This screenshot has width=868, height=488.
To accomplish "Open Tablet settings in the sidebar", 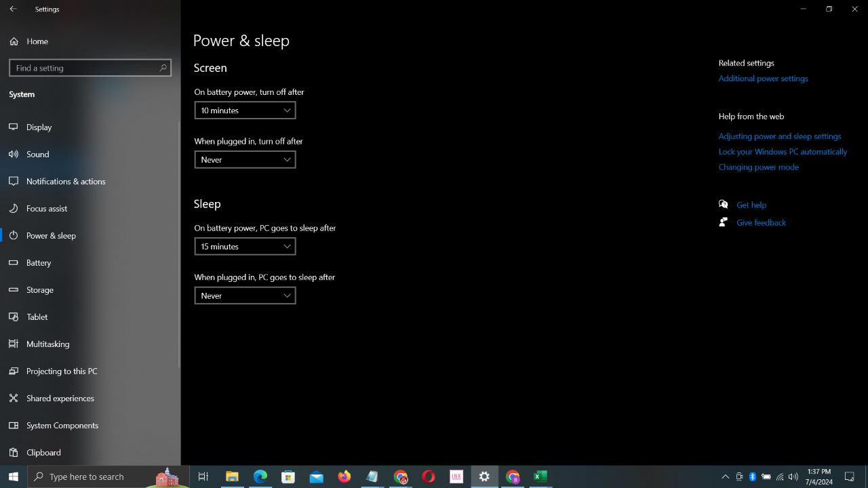I will coord(90,317).
